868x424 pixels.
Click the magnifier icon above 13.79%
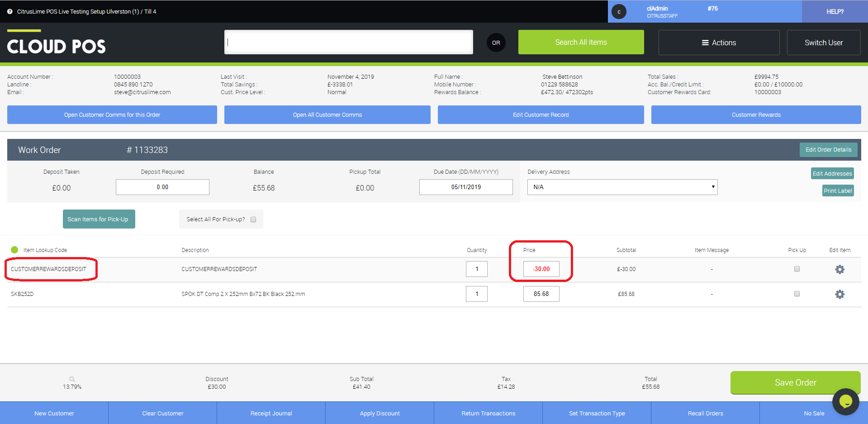click(71, 379)
